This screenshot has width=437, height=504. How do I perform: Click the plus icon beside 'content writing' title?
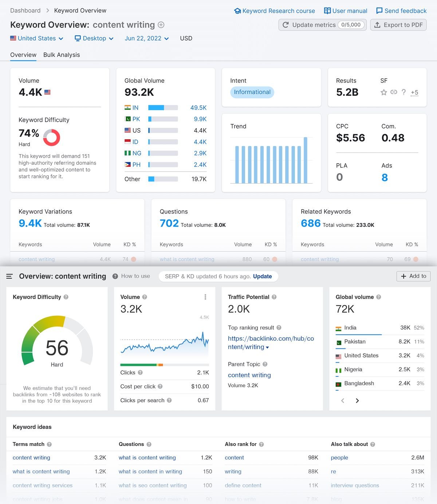[x=161, y=25]
